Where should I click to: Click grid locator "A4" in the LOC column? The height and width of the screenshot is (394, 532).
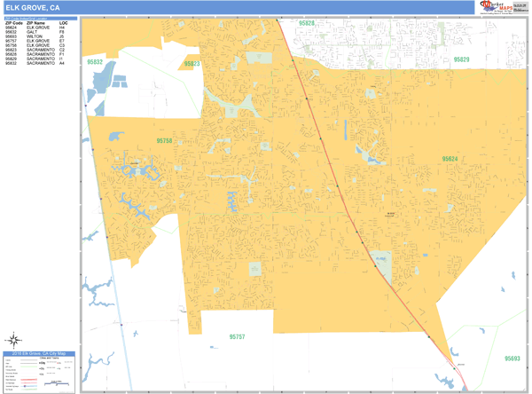point(62,63)
